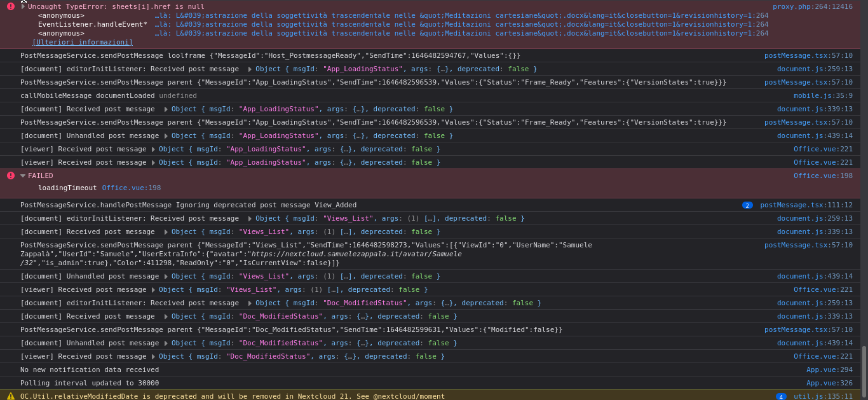
Task: Open Office.vue:198 source on FAILED row
Action: (823, 176)
